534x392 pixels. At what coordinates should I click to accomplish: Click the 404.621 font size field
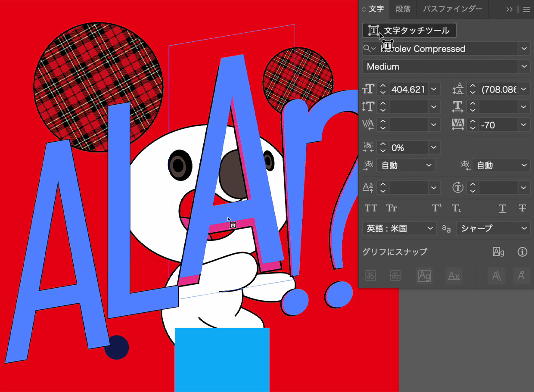408,89
